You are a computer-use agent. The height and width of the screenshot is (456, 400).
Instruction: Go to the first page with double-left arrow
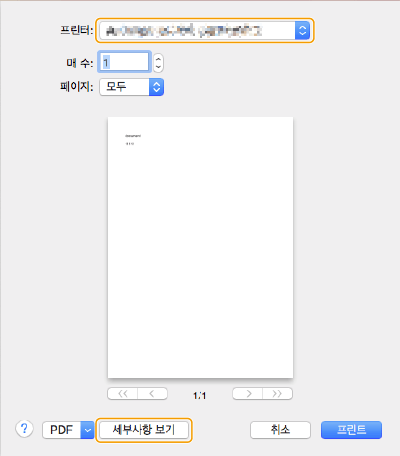click(x=123, y=394)
